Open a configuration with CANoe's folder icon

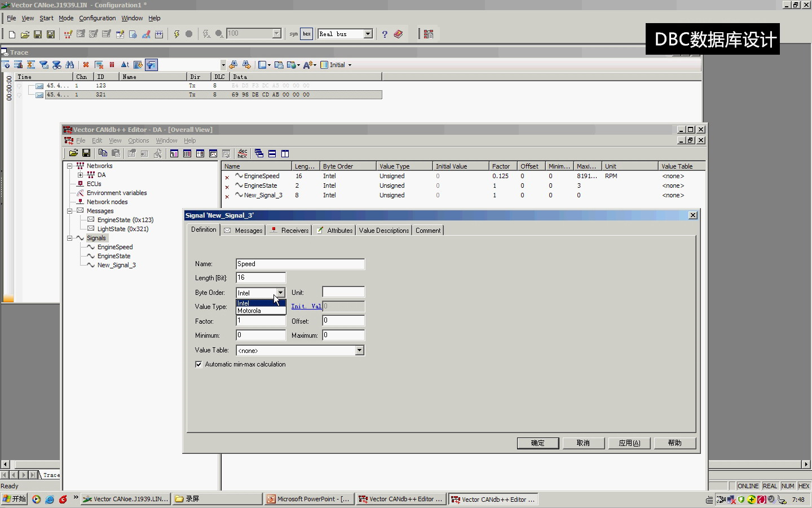[x=25, y=34]
